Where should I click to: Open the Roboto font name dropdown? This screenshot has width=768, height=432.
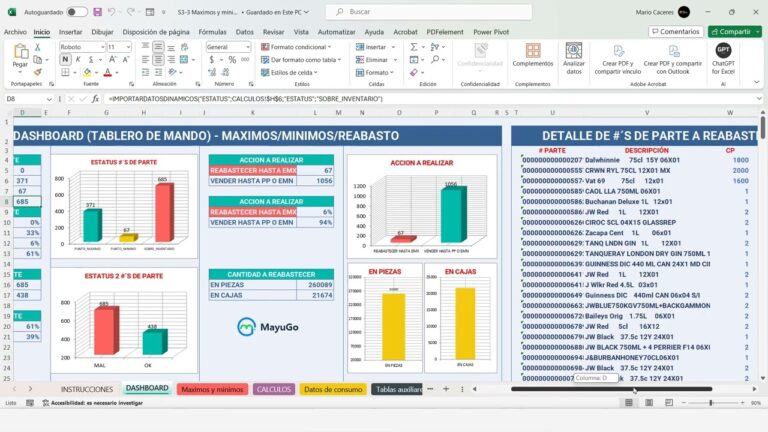coord(102,47)
